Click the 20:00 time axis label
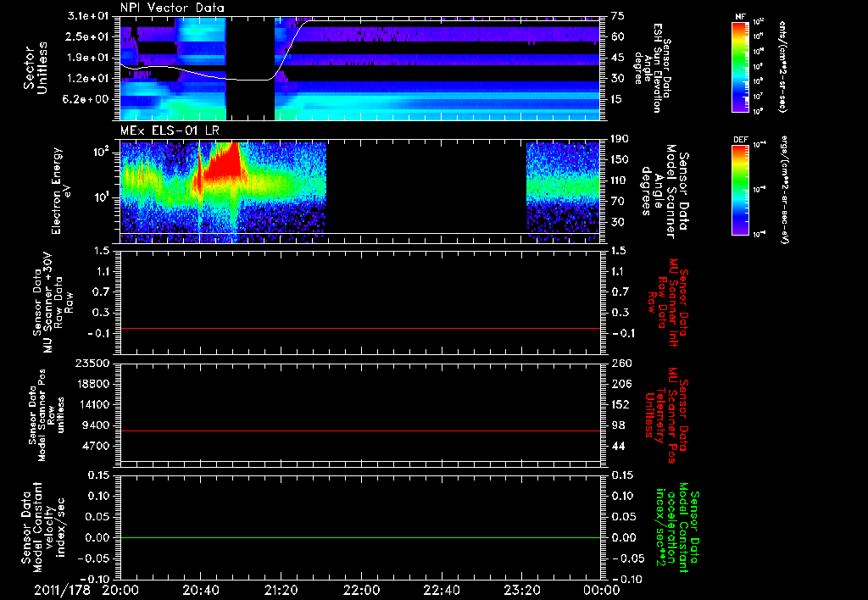The width and height of the screenshot is (868, 600). coord(120,590)
